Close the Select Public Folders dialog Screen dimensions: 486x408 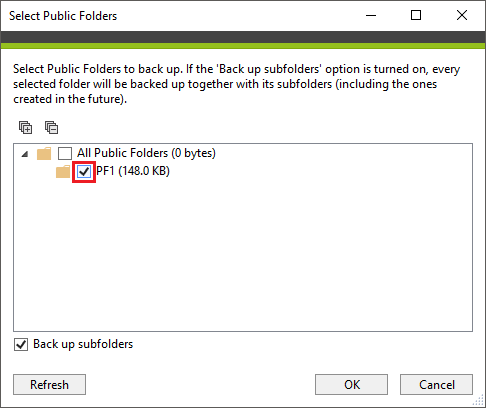click(x=462, y=15)
